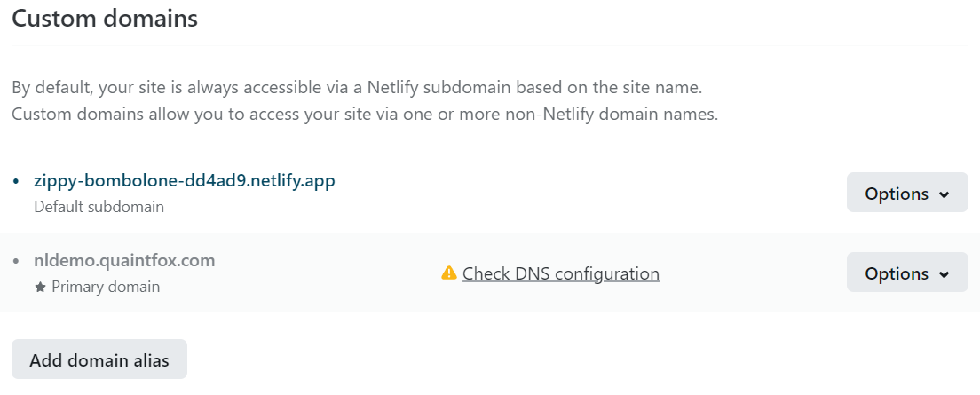Click the sentence mentioning non-Netlify domain names

(x=364, y=115)
